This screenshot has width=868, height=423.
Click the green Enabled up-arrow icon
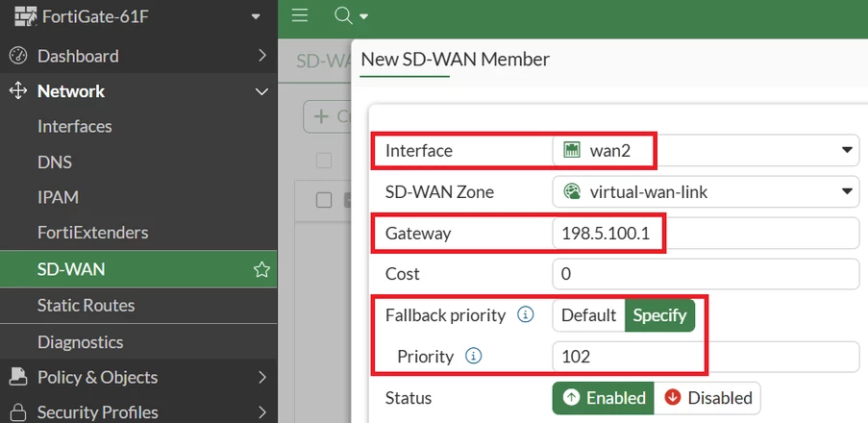click(x=571, y=398)
